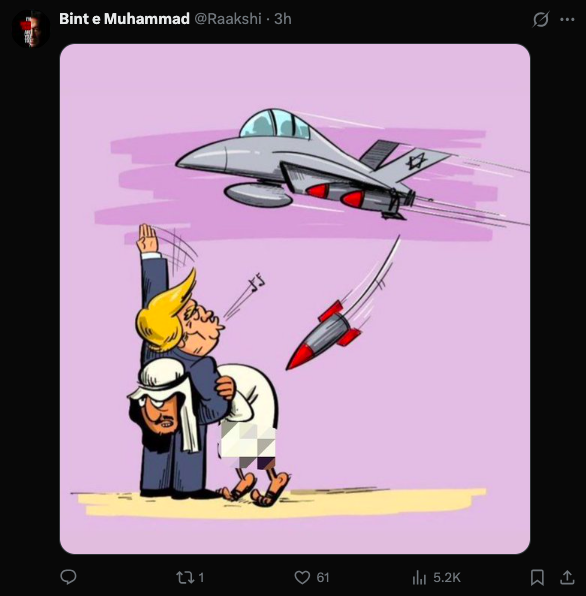Open view analytics bar-chart icon

419,577
